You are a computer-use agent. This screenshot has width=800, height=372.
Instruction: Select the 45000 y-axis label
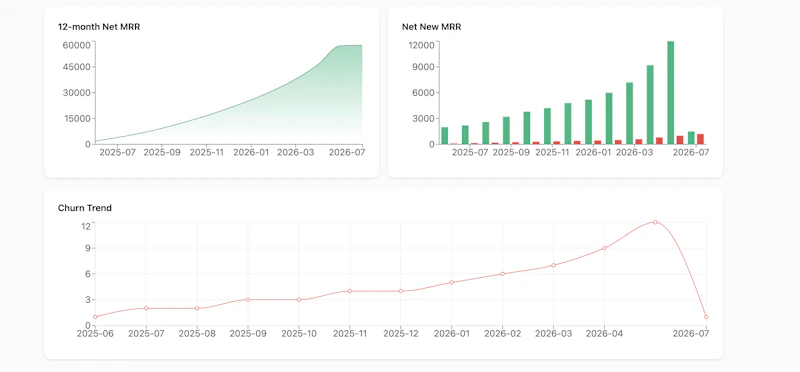pyautogui.click(x=77, y=67)
